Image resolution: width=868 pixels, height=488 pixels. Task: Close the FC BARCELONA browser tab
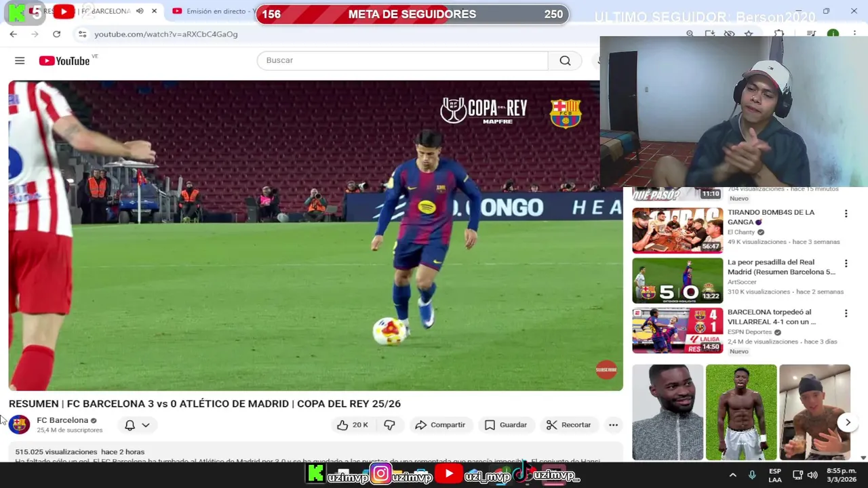coord(154,12)
